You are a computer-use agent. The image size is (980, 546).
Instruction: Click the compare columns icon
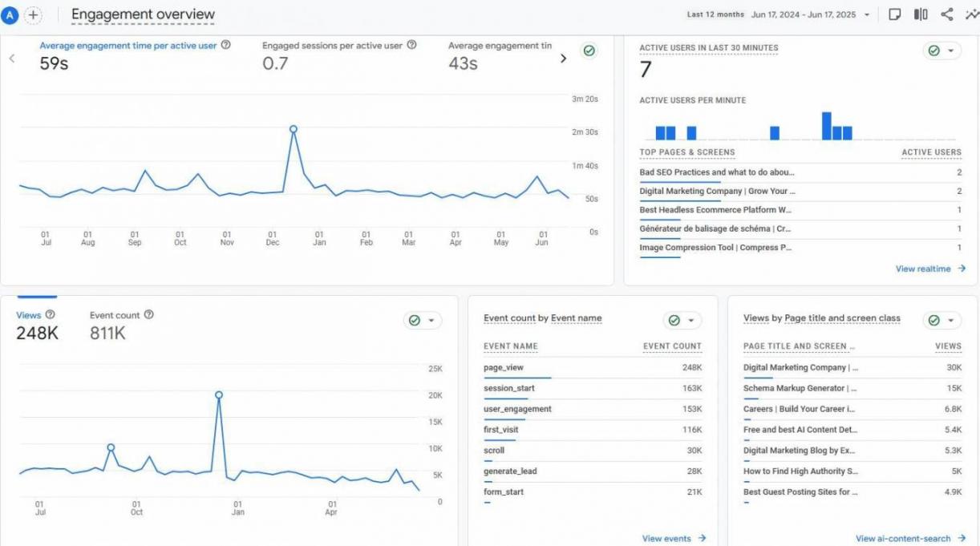coord(921,14)
